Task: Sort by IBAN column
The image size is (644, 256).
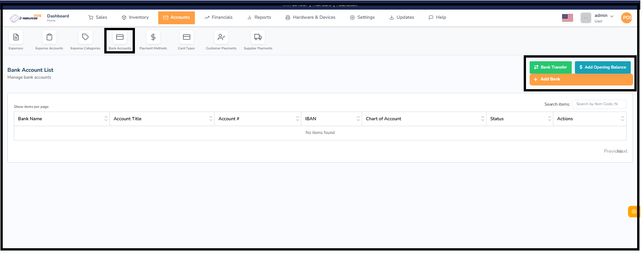Action: [332, 119]
